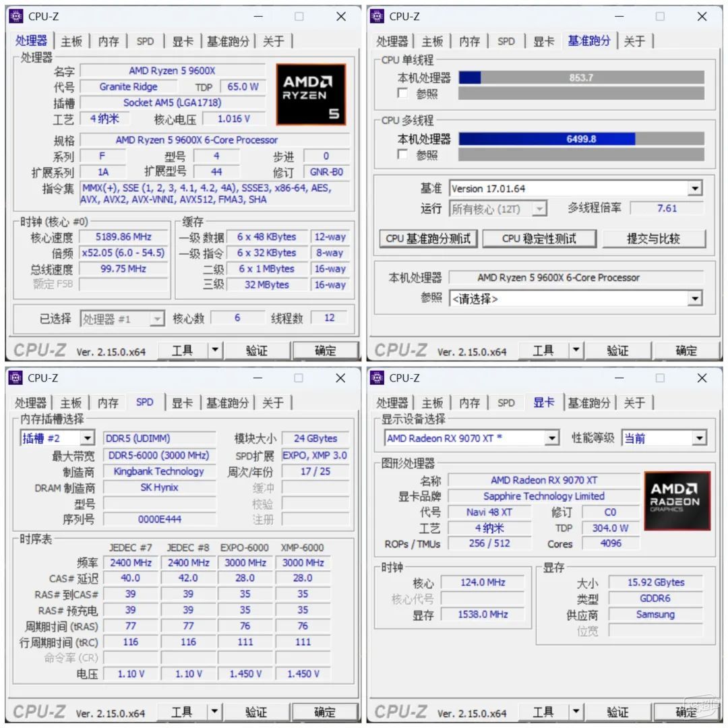Screen dimensions: 728x728
Task: Switch to 主板 tab in the processor-tab window
Action: (x=71, y=41)
